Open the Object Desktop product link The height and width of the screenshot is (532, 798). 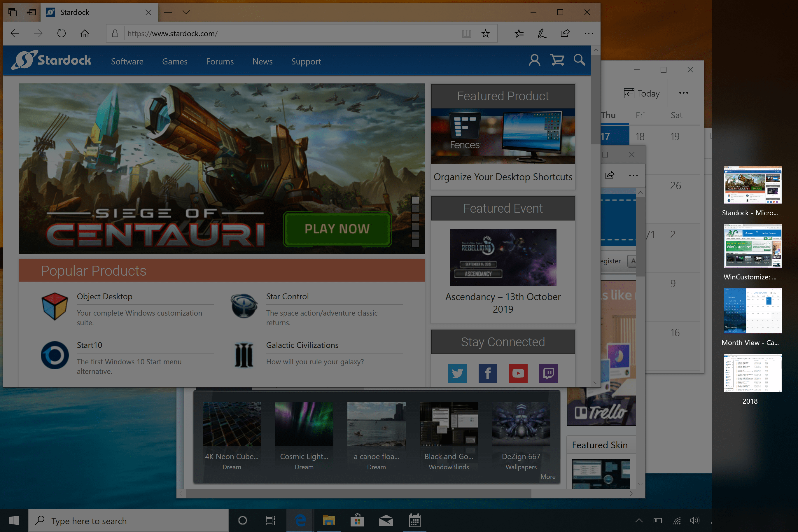pos(104,297)
